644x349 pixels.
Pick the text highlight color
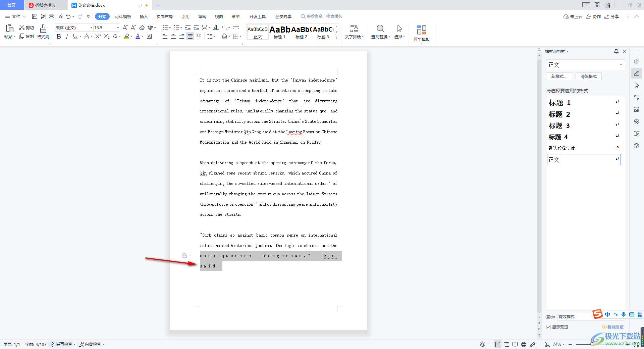click(x=126, y=36)
